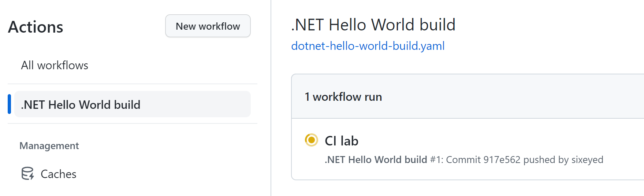The image size is (644, 196).
Task: Click the Caches database icon
Action: [x=27, y=174]
